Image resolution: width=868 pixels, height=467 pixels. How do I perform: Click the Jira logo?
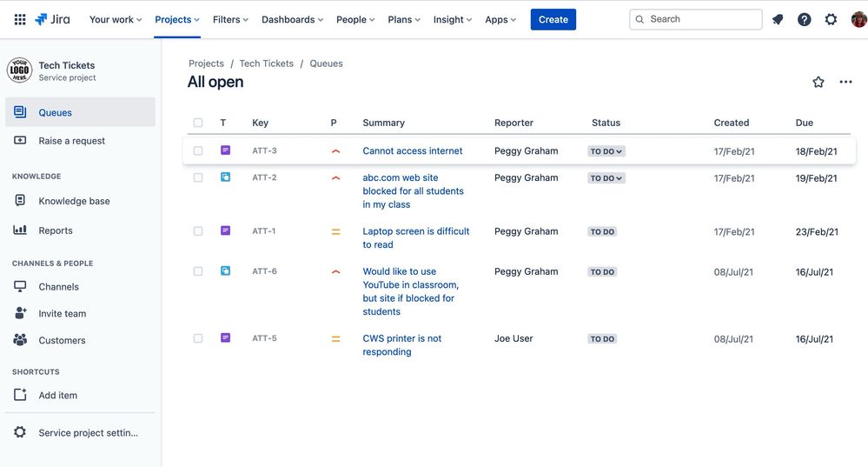[53, 19]
